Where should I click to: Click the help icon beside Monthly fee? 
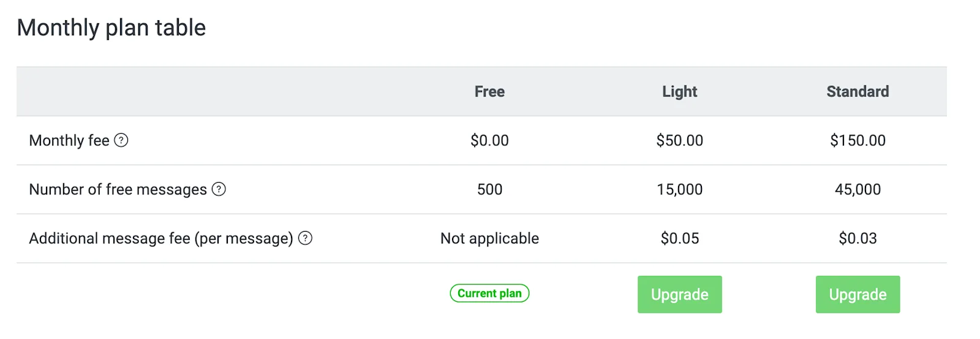tap(121, 140)
